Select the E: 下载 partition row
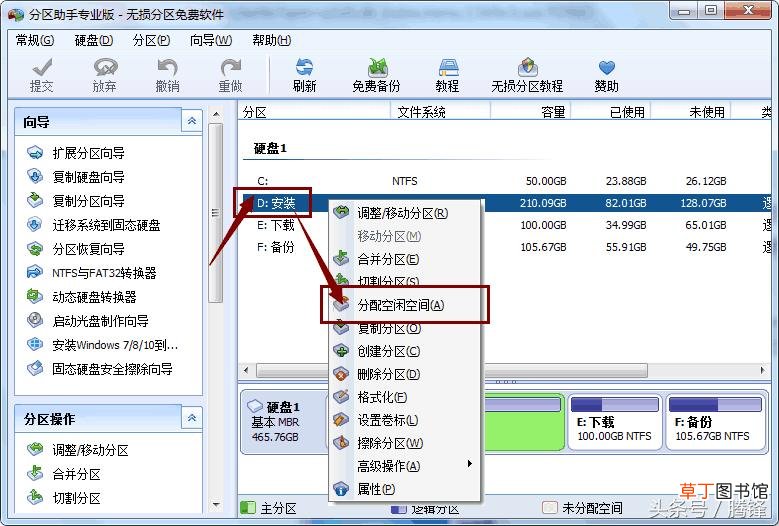The image size is (779, 526). click(505, 225)
